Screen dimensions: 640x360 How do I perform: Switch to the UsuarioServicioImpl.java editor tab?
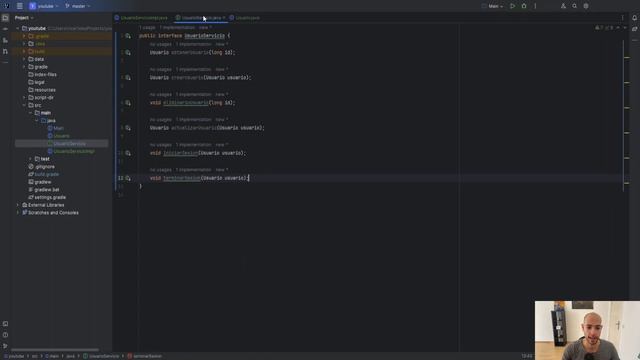tap(141, 18)
